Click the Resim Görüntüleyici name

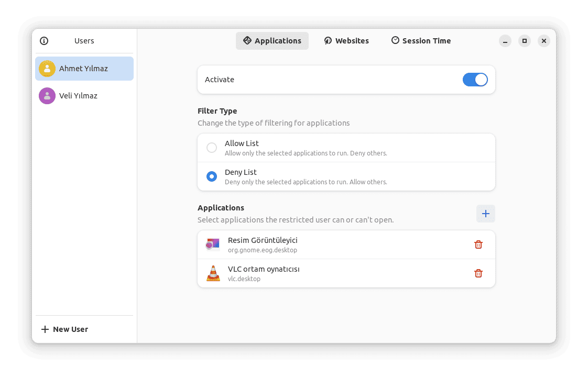263,240
